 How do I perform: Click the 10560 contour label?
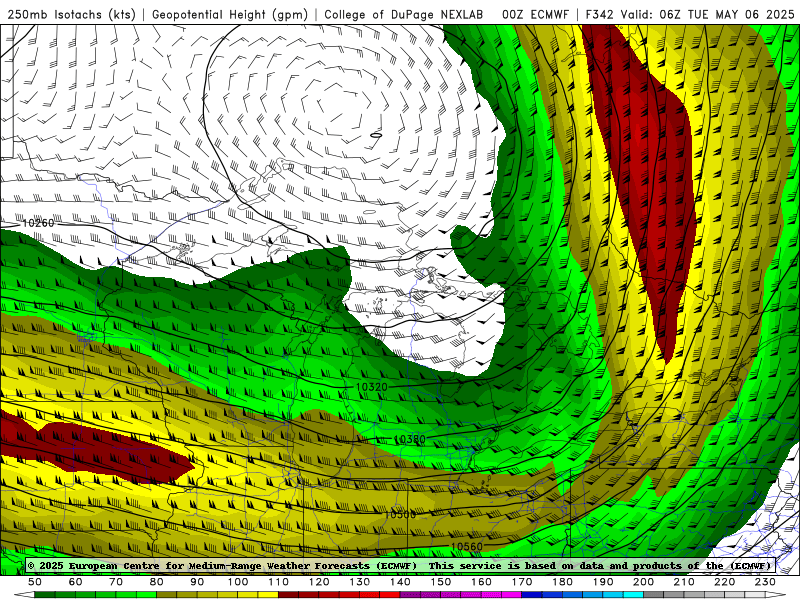pos(467,546)
